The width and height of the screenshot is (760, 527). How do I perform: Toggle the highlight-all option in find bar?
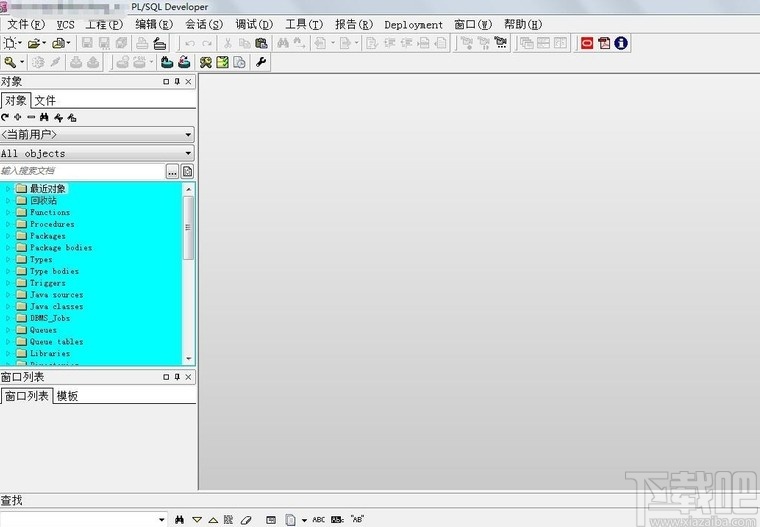coord(228,520)
